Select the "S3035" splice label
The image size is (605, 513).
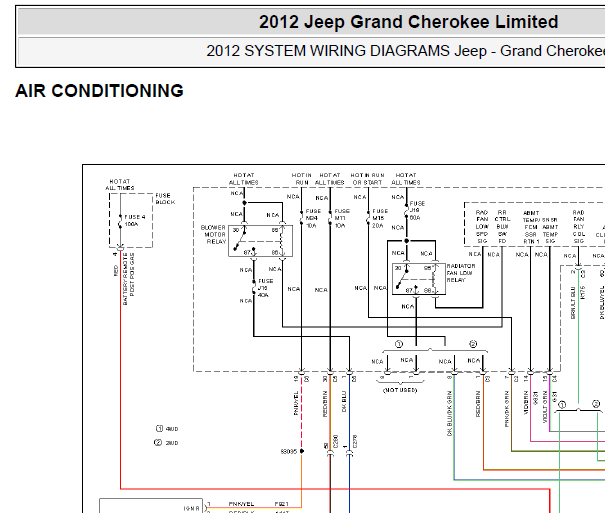[289, 451]
